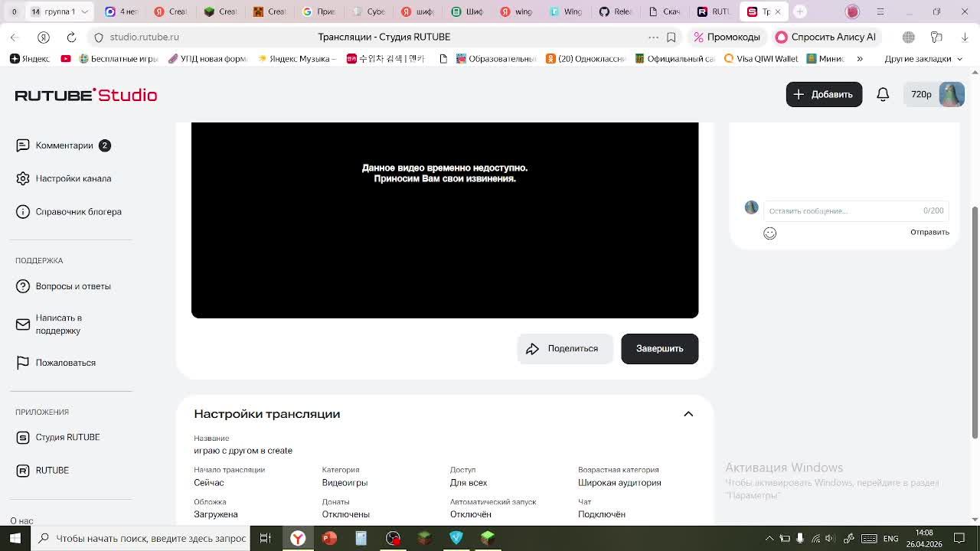Screen dimensions: 980x551
Task: Click the notifications bell icon
Action: click(x=883, y=94)
